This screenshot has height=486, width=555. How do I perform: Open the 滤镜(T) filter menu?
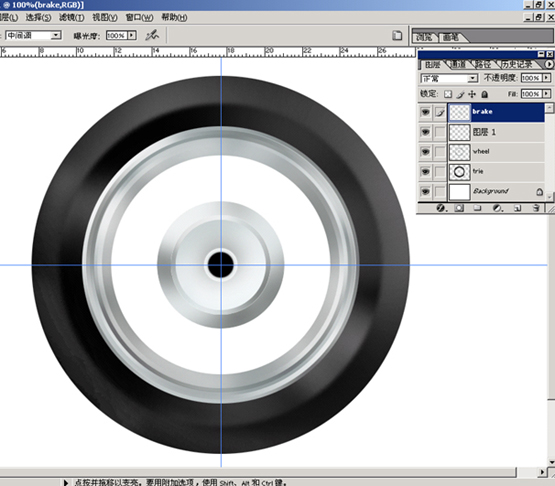click(x=71, y=17)
